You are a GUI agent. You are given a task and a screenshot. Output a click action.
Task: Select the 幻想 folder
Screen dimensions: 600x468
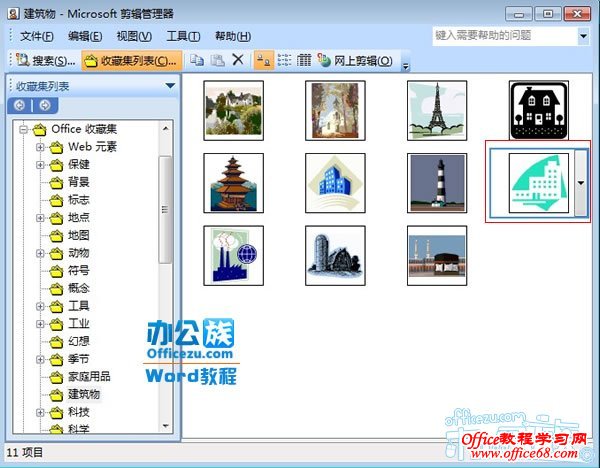(78, 341)
